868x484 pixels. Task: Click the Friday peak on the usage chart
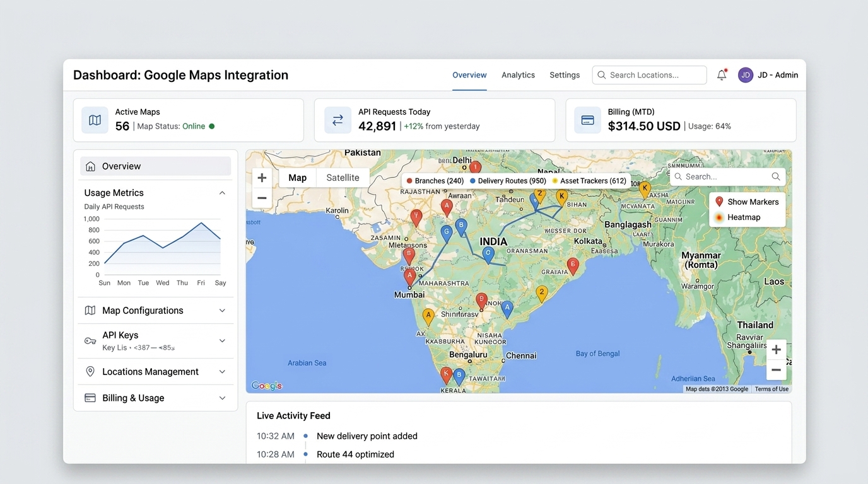(201, 222)
